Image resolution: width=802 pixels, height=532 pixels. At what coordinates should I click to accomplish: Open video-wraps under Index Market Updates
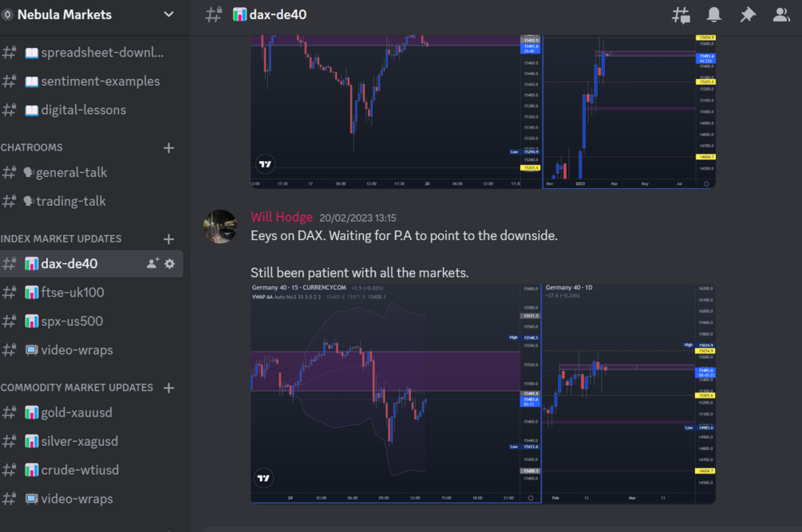coord(92,350)
